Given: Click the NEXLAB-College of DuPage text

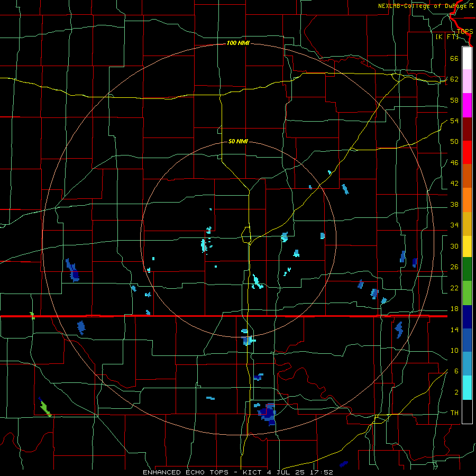Looking at the screenshot, I should (x=423, y=6).
